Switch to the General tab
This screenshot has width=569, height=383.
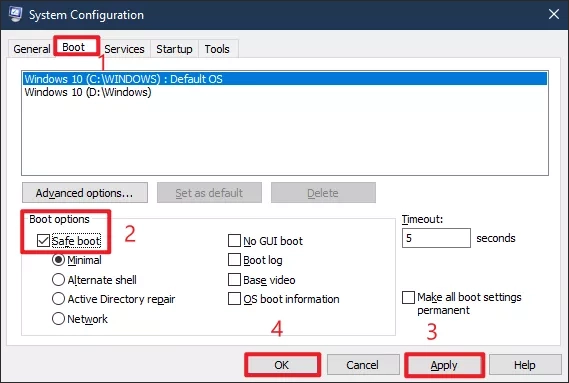pos(32,49)
